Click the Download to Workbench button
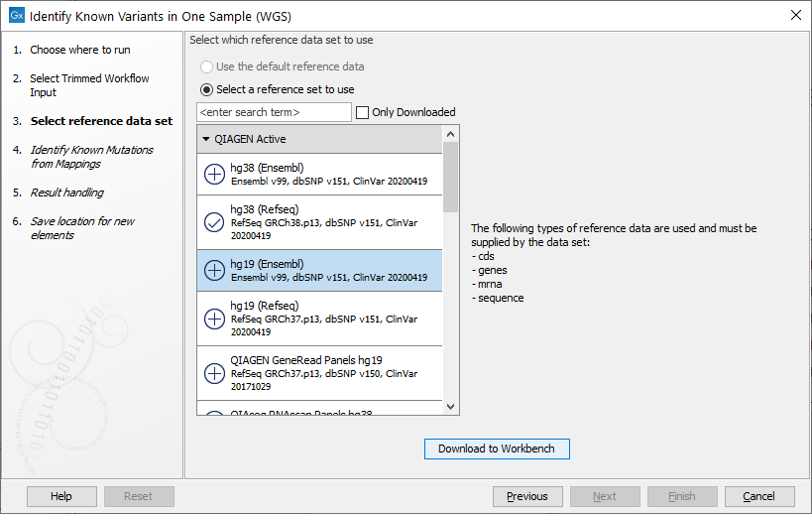 point(497,449)
